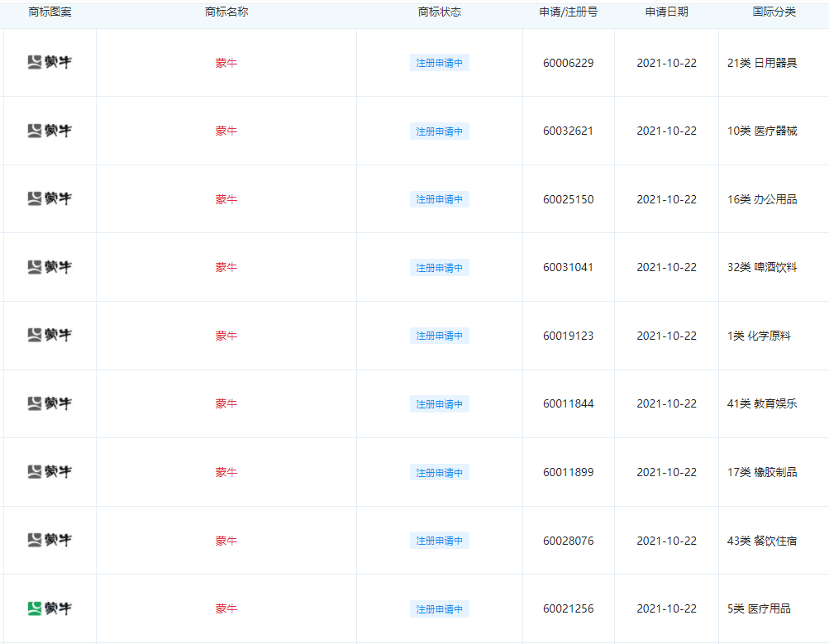The width and height of the screenshot is (829, 644).
Task: Open 蒙牛 trademark link for 43类 餐饮住宿
Action: tap(226, 541)
